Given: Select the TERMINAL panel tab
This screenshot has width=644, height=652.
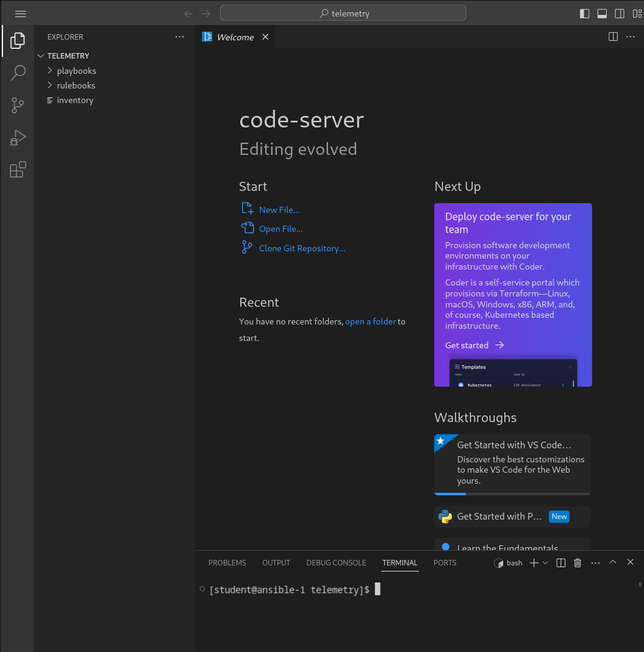Looking at the screenshot, I should click(x=399, y=562).
